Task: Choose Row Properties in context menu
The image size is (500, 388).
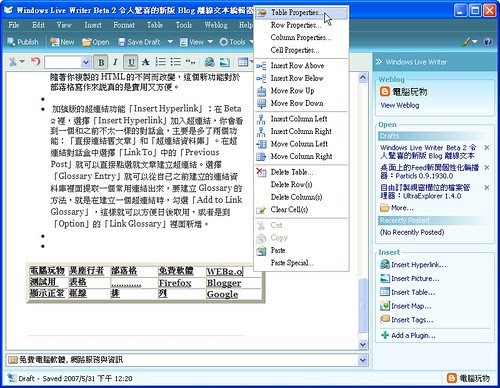Action: (301, 25)
